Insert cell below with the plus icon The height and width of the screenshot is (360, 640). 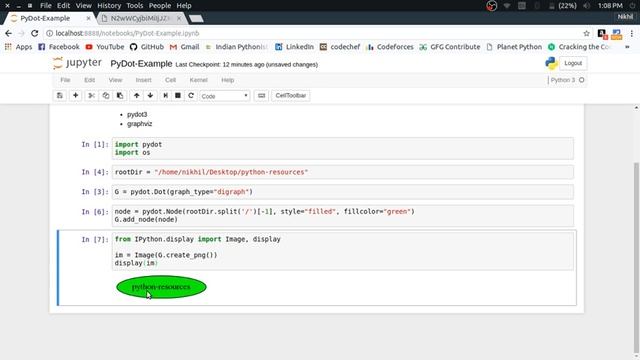coord(76,96)
